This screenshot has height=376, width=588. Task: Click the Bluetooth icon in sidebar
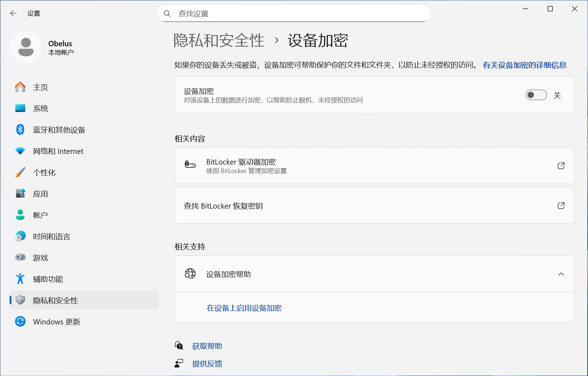tap(20, 130)
